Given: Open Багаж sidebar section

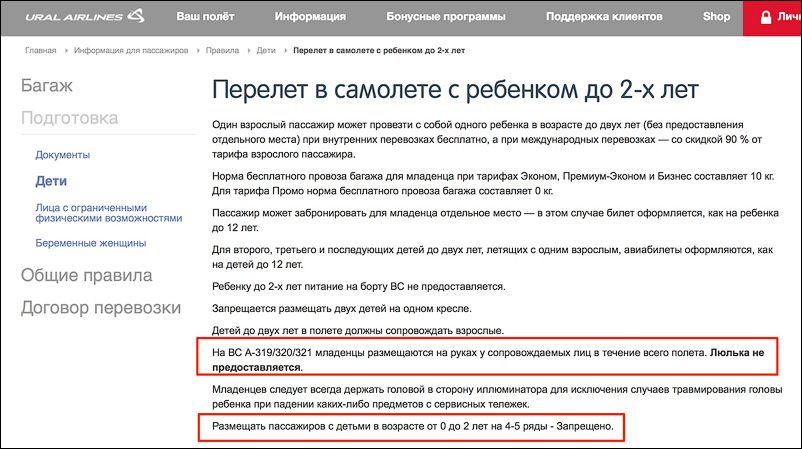Looking at the screenshot, I should click(47, 85).
